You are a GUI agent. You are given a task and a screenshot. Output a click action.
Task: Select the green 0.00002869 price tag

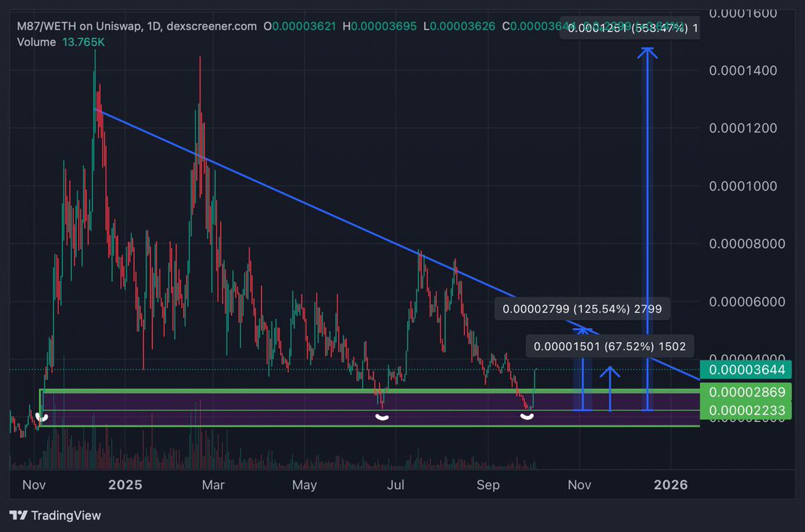[746, 392]
